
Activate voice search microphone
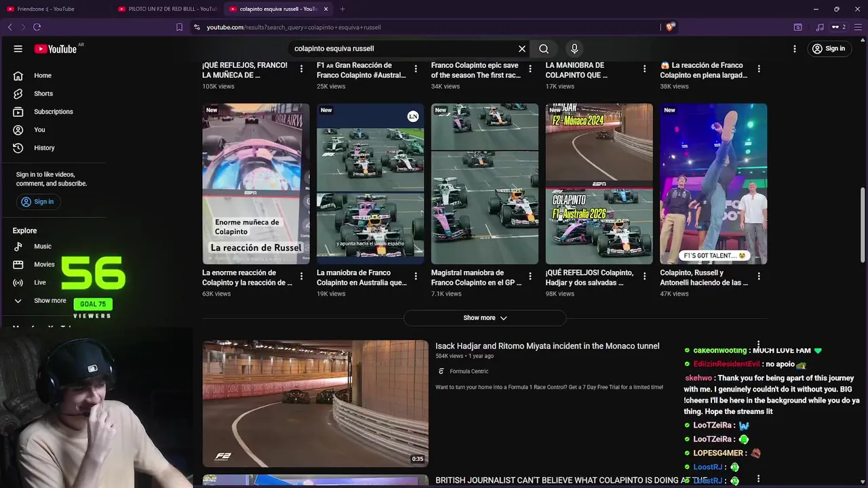tap(574, 49)
